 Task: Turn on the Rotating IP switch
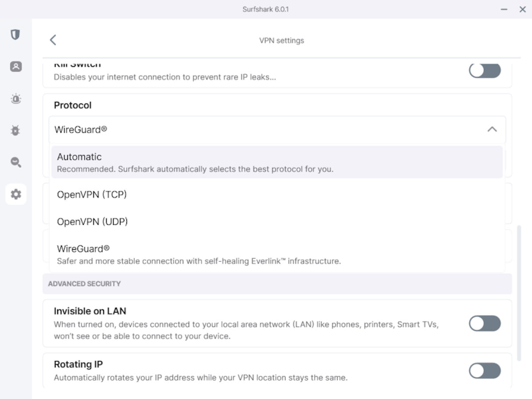[485, 371]
